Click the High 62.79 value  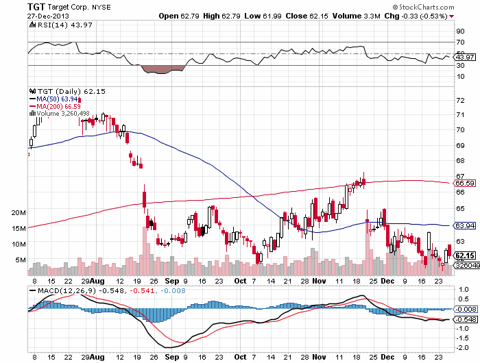tap(222, 16)
